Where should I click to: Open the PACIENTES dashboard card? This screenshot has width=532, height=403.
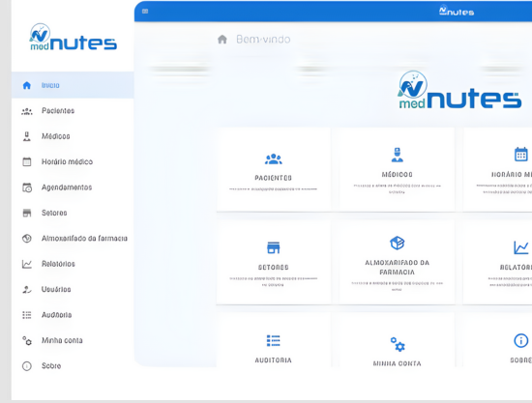(274, 169)
